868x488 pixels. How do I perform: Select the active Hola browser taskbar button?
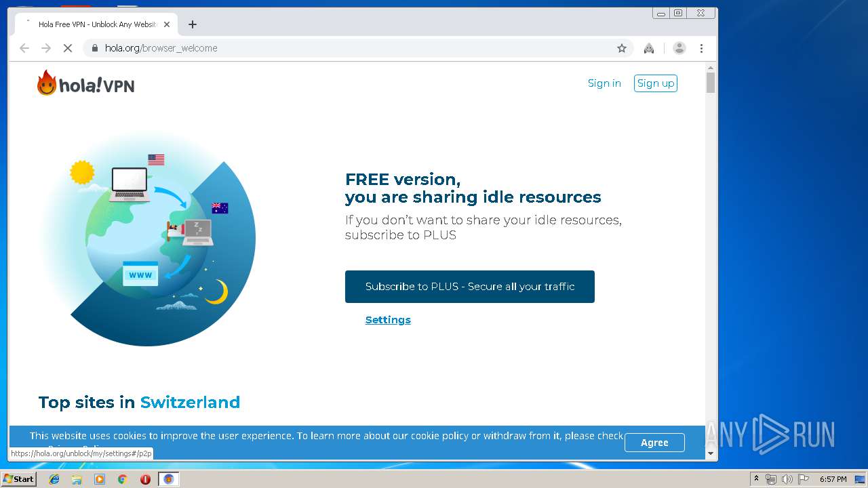point(169,479)
